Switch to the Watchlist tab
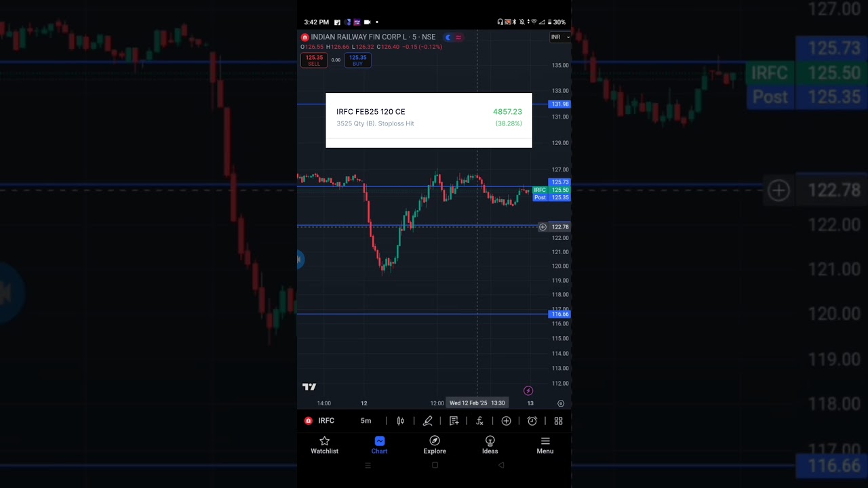This screenshot has width=868, height=488. tap(324, 445)
